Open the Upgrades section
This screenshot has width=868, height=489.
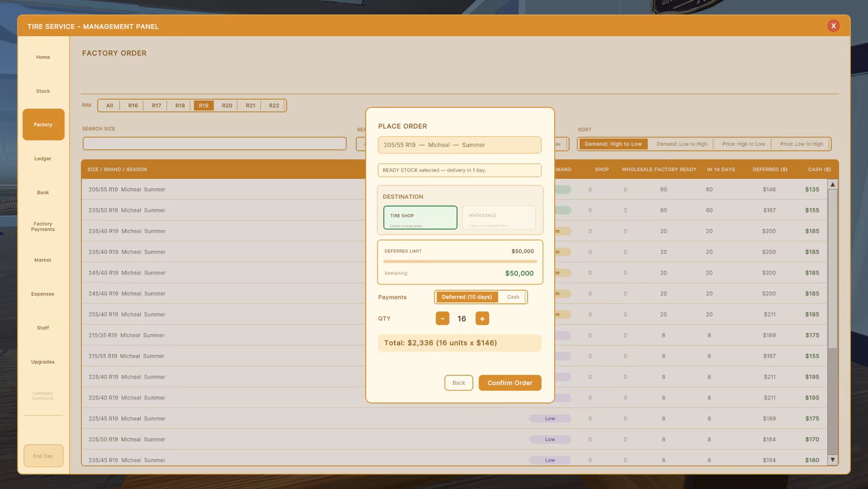(43, 362)
